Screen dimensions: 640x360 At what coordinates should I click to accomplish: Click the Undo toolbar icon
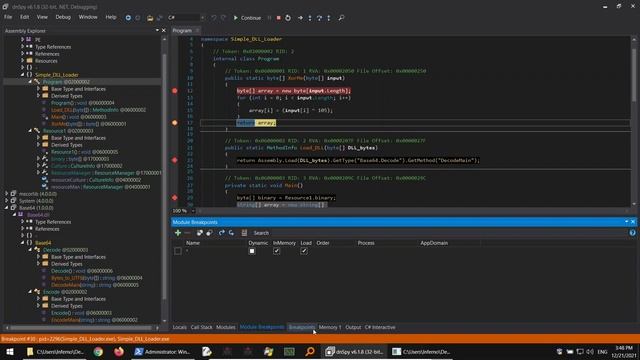213,18
